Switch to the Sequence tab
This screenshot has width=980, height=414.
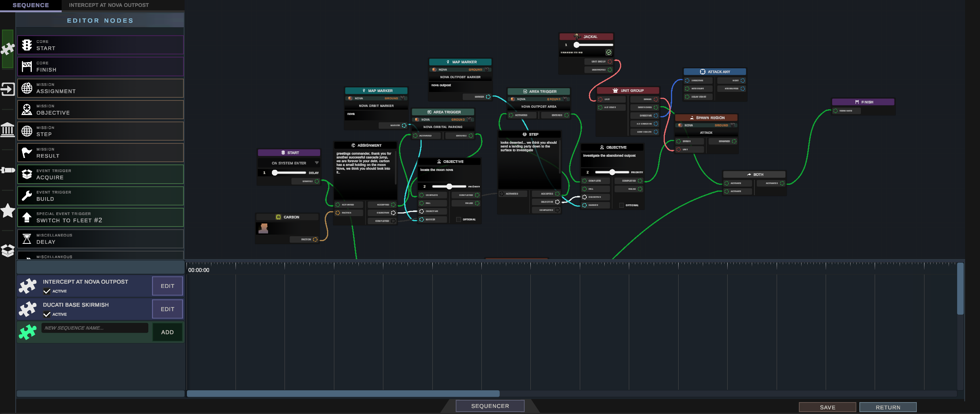[x=31, y=5]
